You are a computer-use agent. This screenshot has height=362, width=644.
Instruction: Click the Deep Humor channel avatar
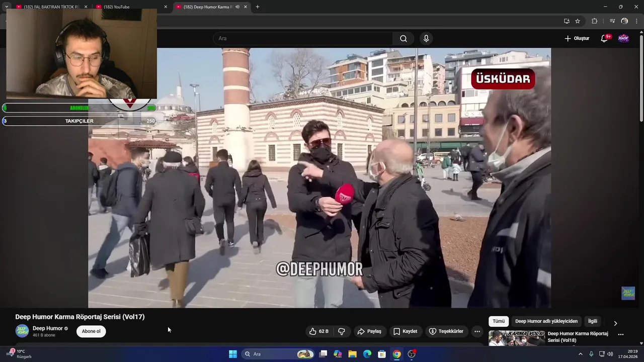[22, 331]
